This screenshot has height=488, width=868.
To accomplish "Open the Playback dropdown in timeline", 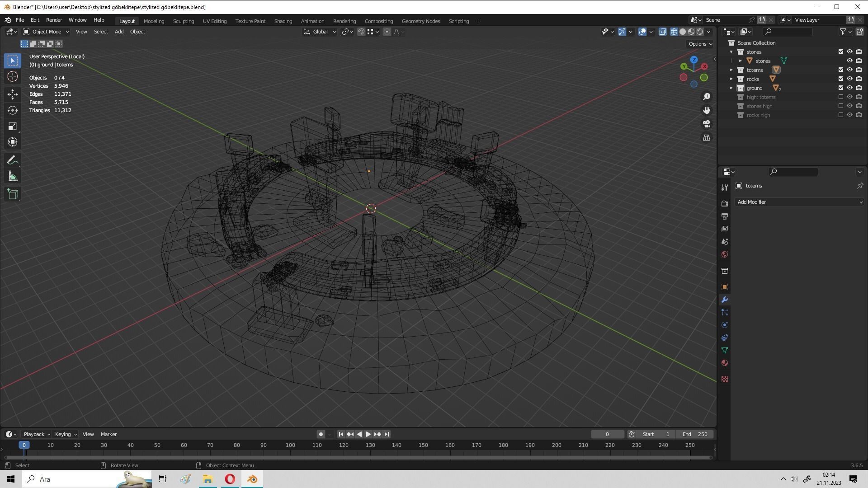I will tap(37, 434).
